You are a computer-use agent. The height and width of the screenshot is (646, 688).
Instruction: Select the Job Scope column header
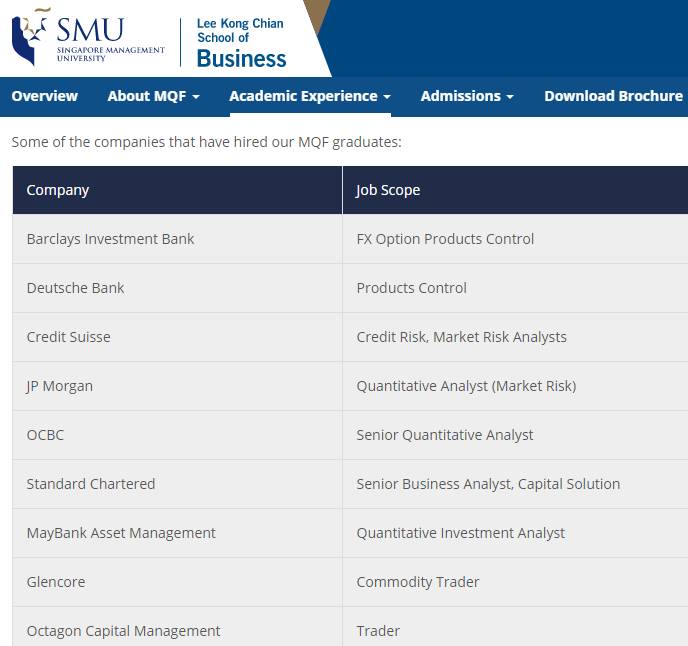(388, 190)
